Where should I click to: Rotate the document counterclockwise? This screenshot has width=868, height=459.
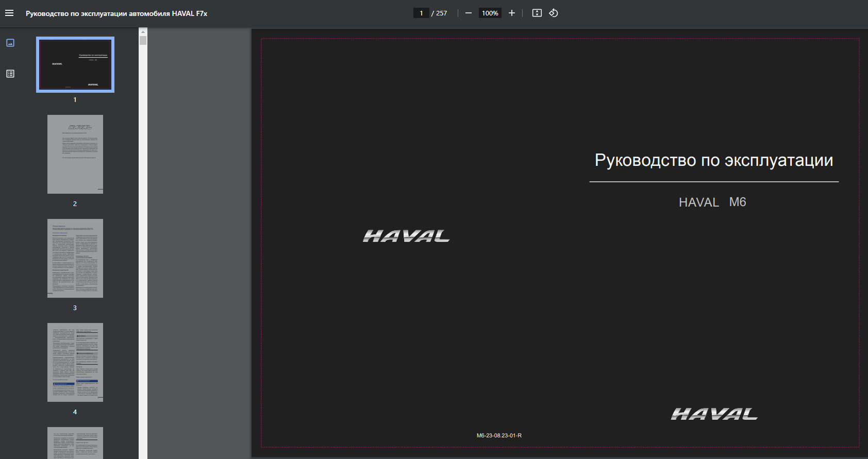point(554,13)
